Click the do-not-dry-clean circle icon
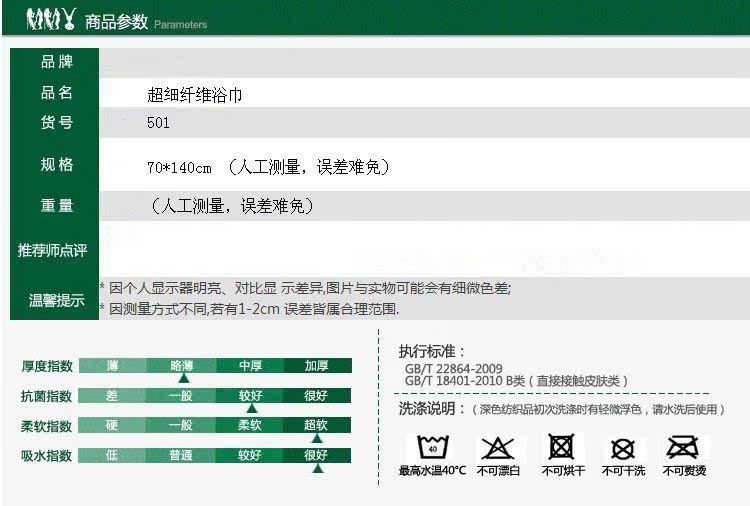This screenshot has height=506, width=750. [x=623, y=449]
